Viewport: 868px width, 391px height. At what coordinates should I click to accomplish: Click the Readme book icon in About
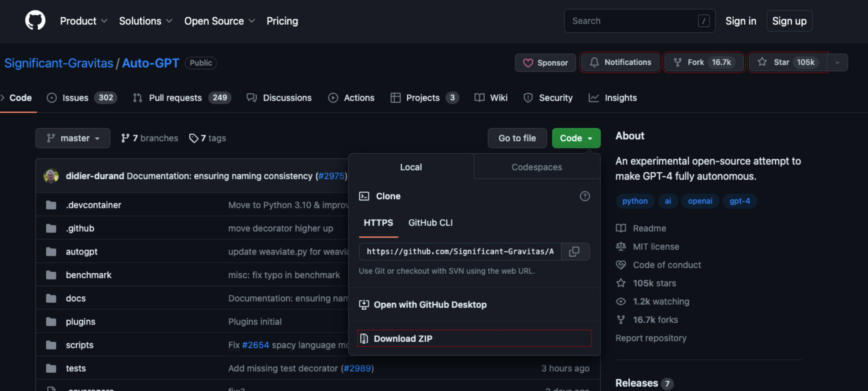click(621, 228)
